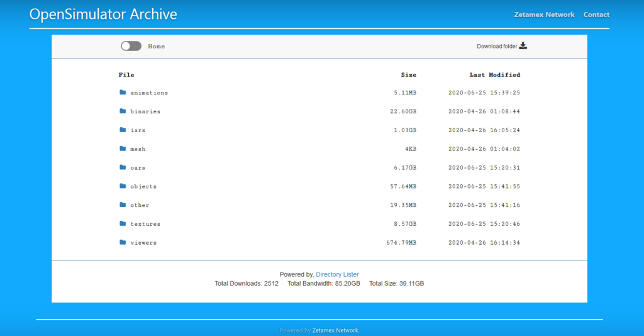644x336 pixels.
Task: Click the File column header
Action: 126,75
